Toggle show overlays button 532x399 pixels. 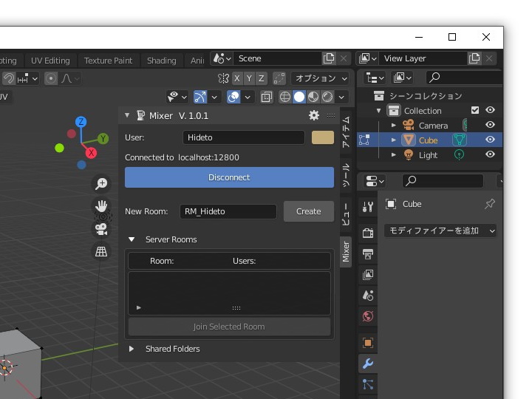click(x=233, y=97)
